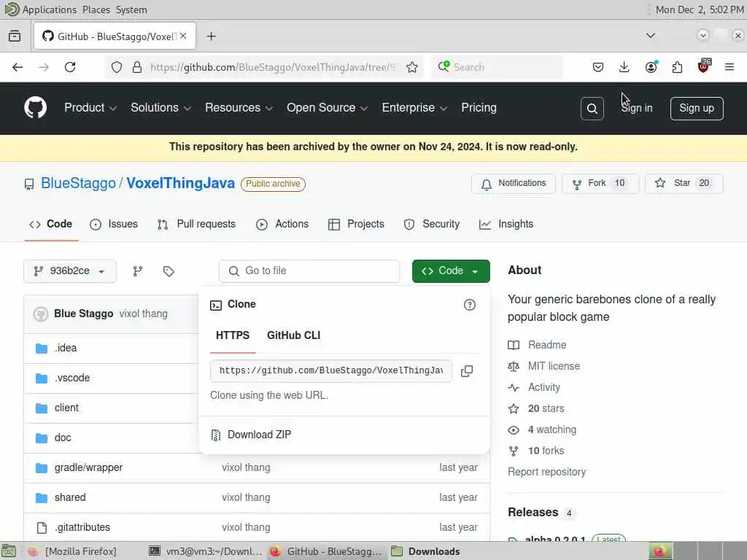Select the clone HTTPS URL field
The width and height of the screenshot is (747, 560).
(330, 371)
